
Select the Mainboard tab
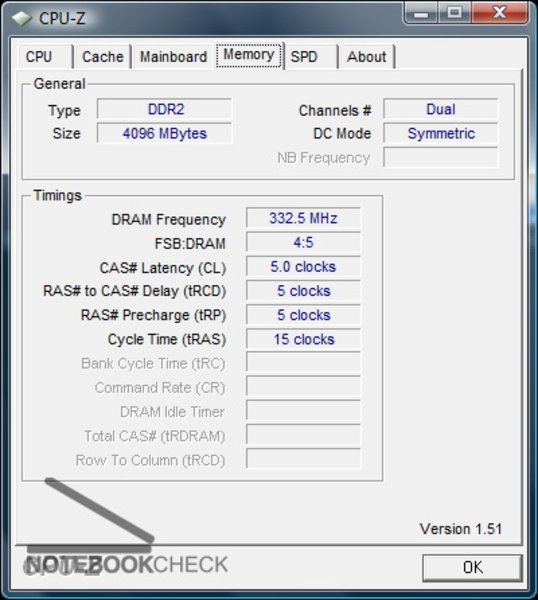(173, 57)
